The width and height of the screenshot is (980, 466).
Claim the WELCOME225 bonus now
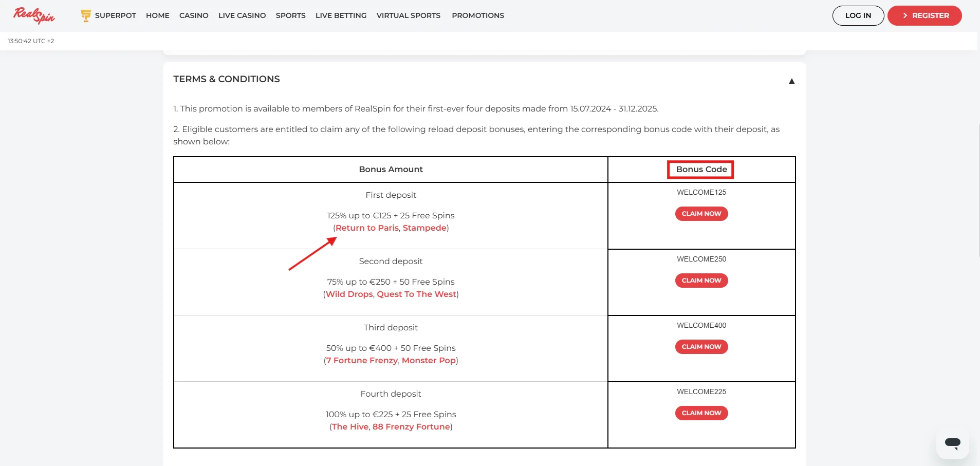pos(701,413)
